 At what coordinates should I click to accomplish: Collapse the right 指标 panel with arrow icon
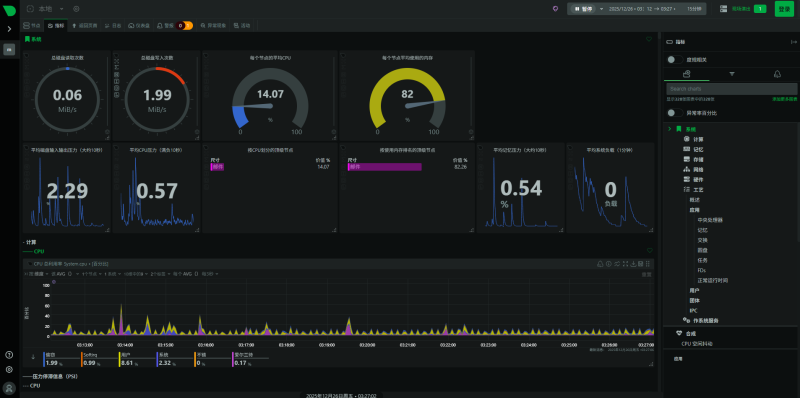[793, 42]
